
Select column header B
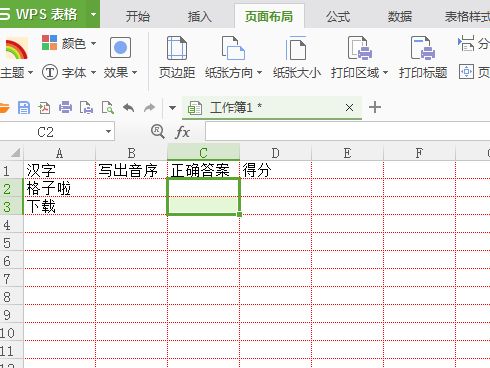click(x=131, y=152)
